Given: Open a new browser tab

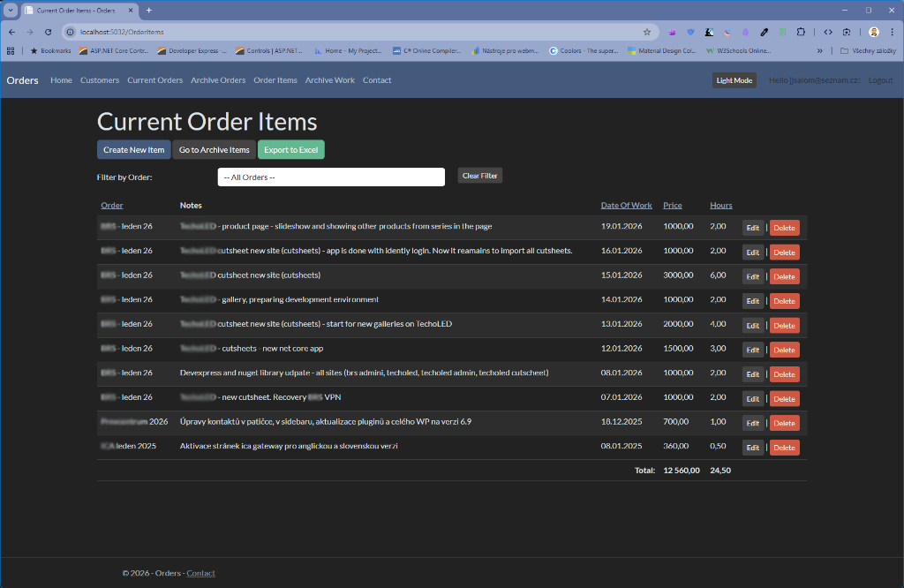Looking at the screenshot, I should click(149, 10).
